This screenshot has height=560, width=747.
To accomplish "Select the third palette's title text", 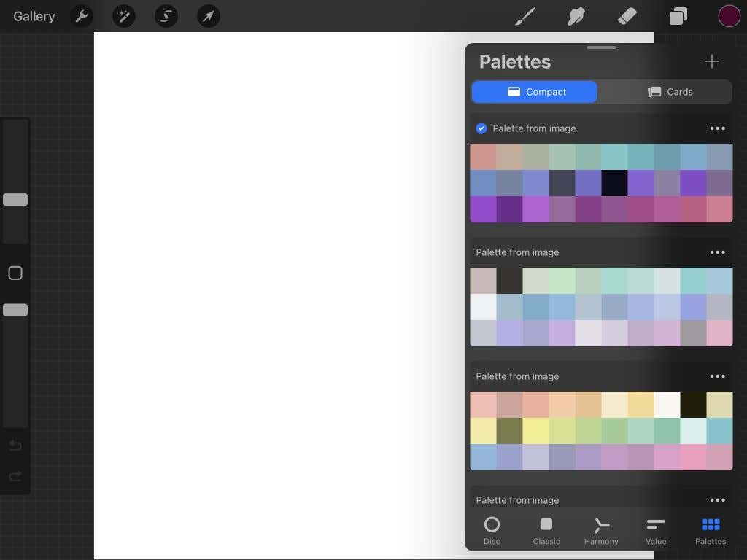I will click(x=517, y=376).
